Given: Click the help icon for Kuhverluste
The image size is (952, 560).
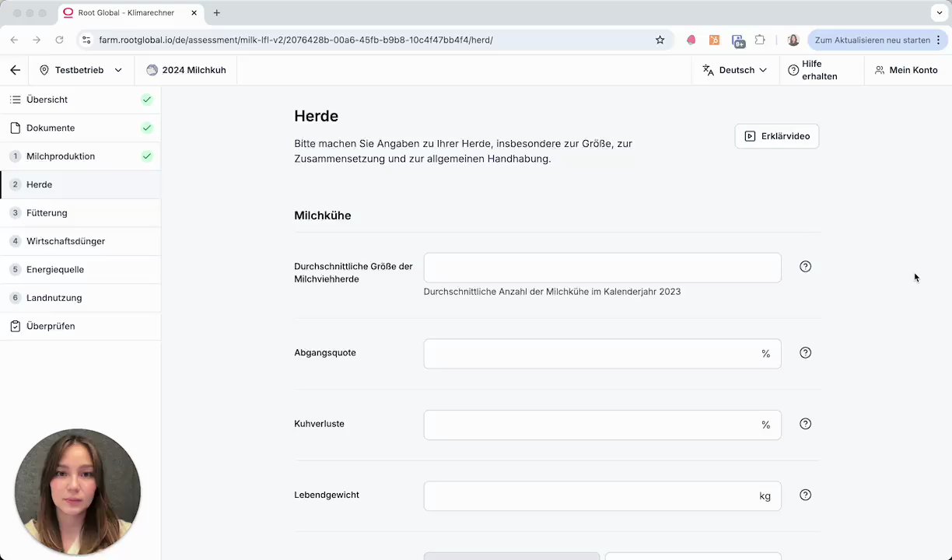Looking at the screenshot, I should click(805, 424).
